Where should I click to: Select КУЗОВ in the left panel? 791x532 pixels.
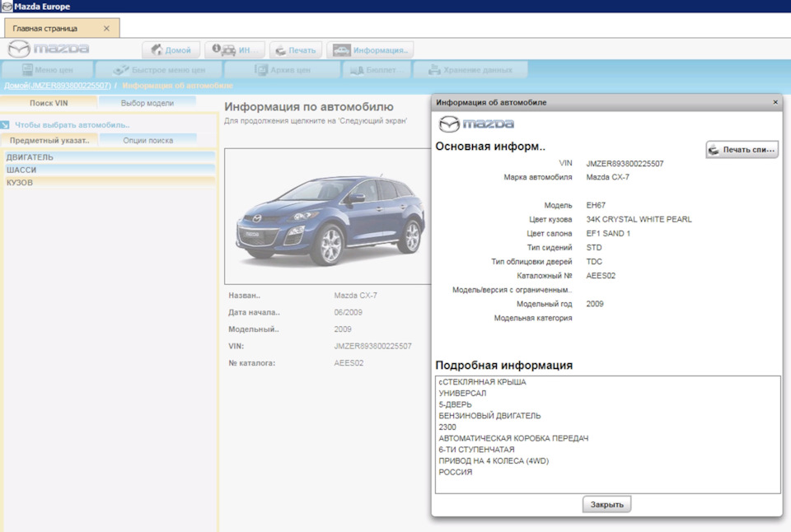pyautogui.click(x=21, y=182)
